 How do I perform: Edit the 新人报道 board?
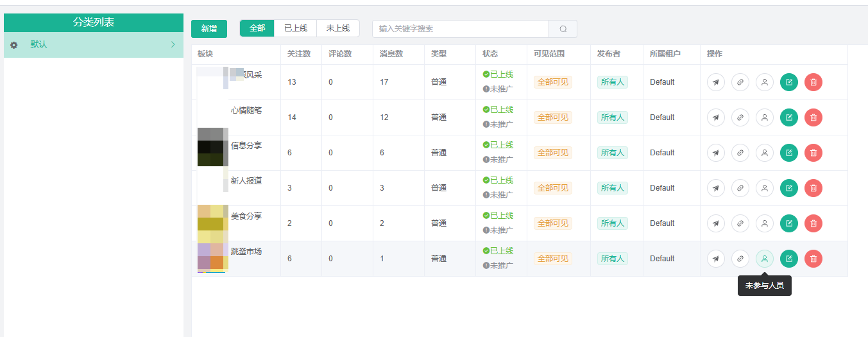[x=789, y=188]
